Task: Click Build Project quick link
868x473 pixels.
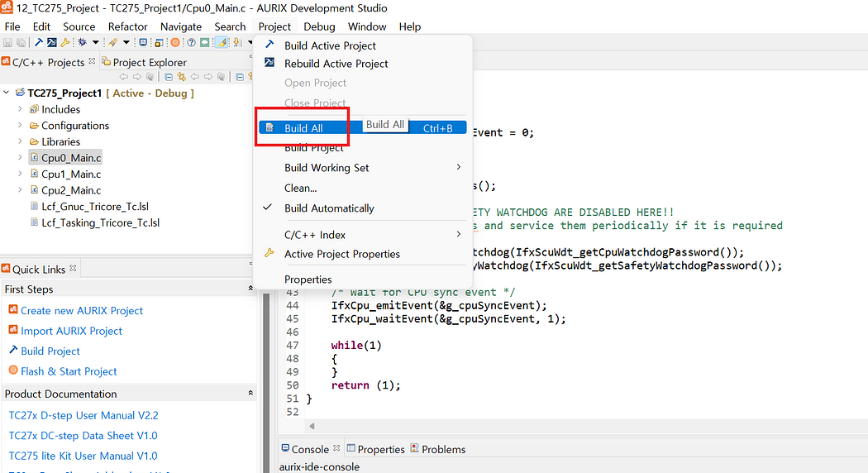Action: coord(50,351)
